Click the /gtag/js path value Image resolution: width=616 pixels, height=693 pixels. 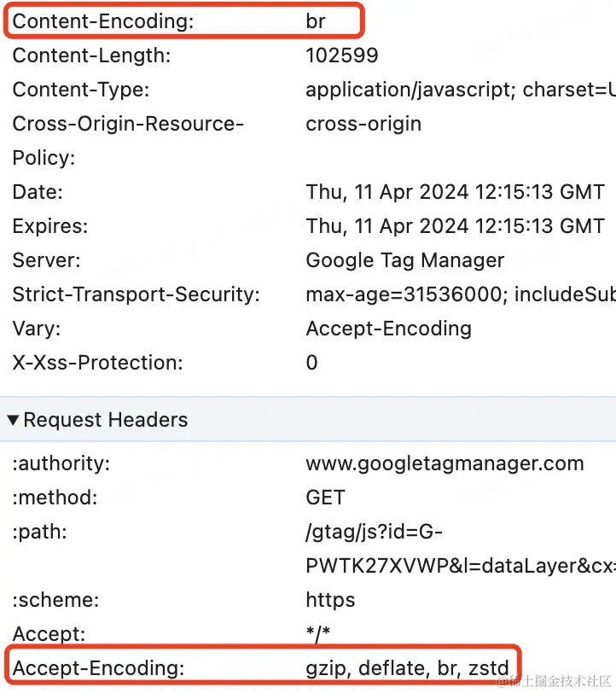461,549
